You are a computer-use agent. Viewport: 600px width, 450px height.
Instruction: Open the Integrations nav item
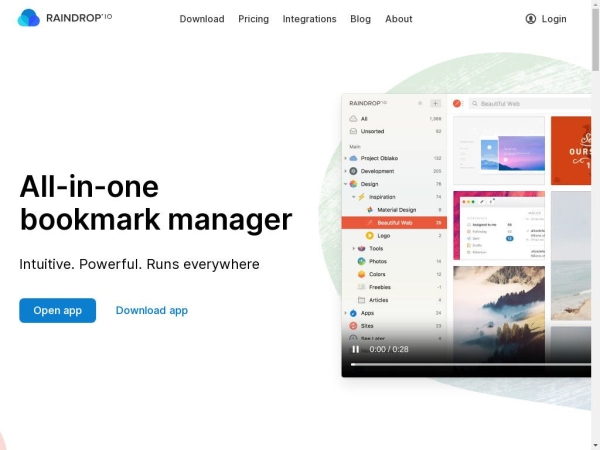[x=310, y=19]
